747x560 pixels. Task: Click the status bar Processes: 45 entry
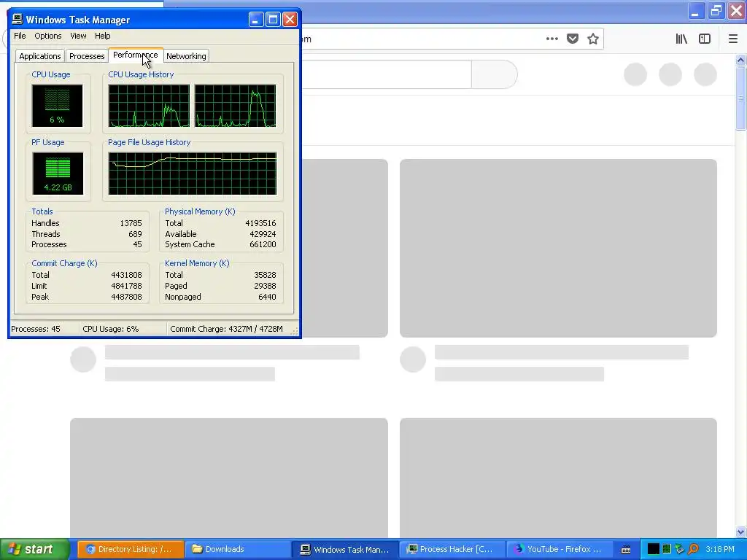(36, 329)
